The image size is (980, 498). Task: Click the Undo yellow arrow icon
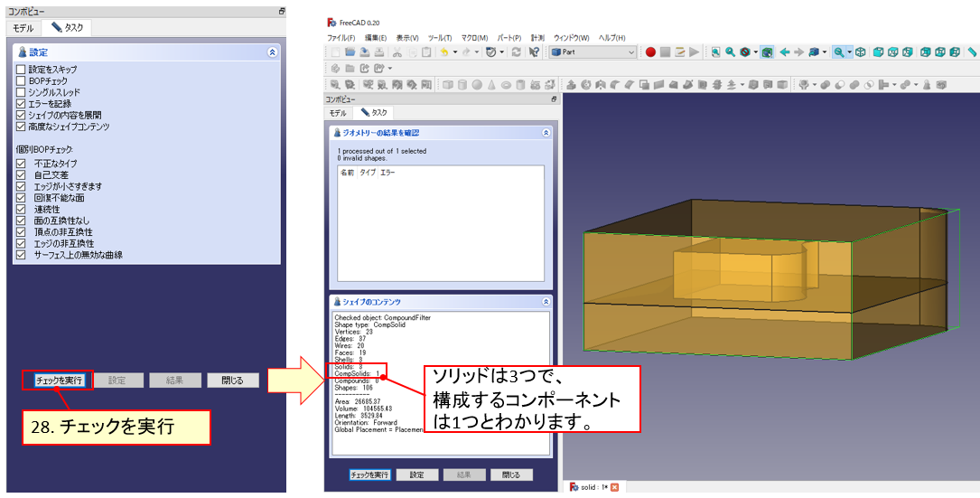pos(443,52)
